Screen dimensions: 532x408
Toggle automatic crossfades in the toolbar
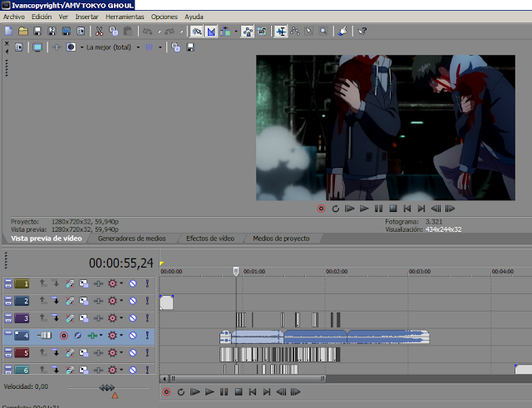click(211, 32)
